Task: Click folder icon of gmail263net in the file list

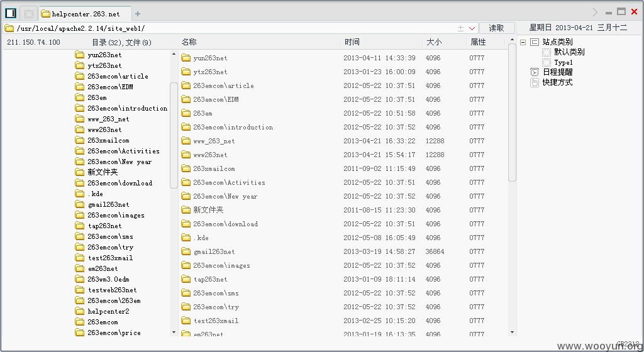Action: pos(186,251)
